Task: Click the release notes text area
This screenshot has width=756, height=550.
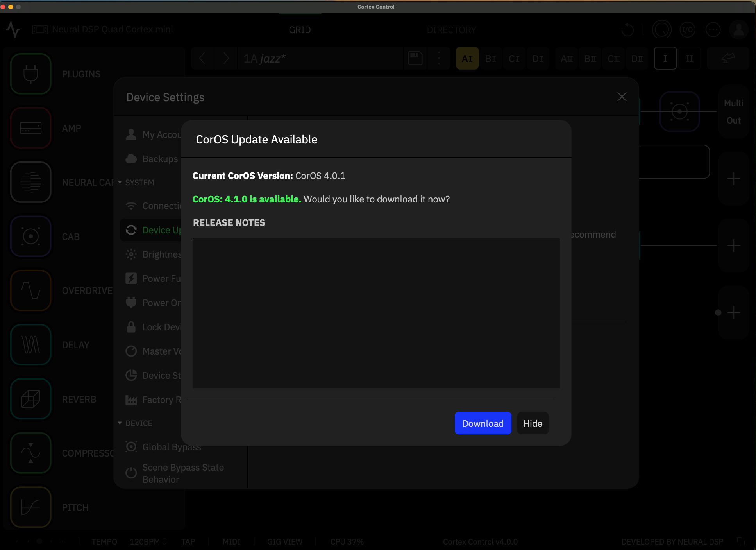Action: [376, 313]
